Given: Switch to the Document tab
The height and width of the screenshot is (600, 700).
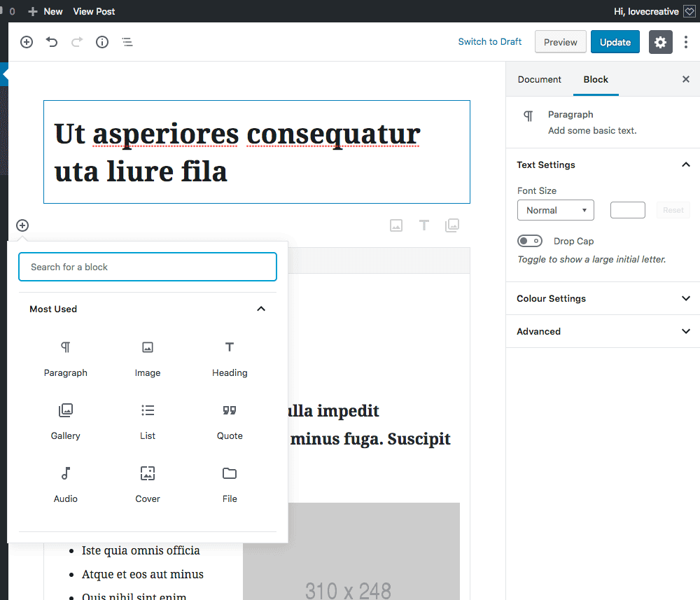Looking at the screenshot, I should (x=539, y=79).
